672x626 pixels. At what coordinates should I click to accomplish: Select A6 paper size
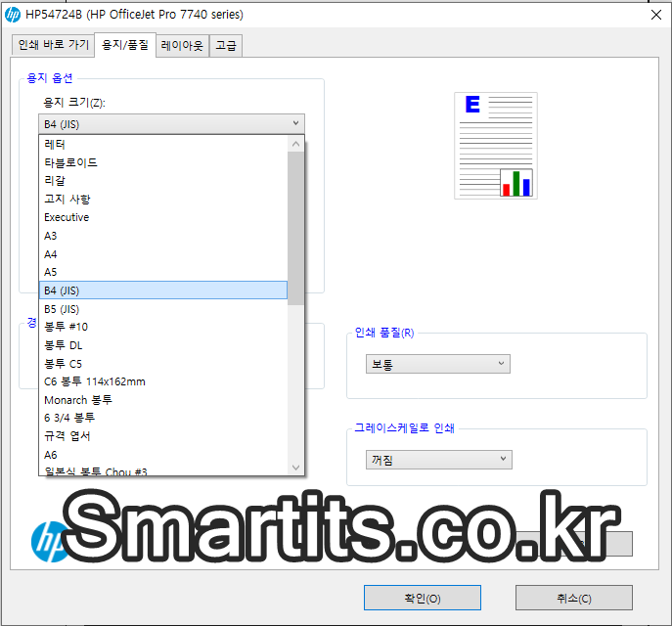click(163, 455)
